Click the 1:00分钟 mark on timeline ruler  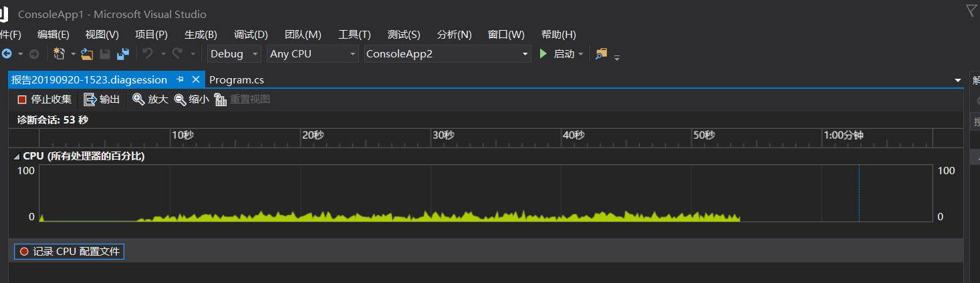click(x=844, y=135)
